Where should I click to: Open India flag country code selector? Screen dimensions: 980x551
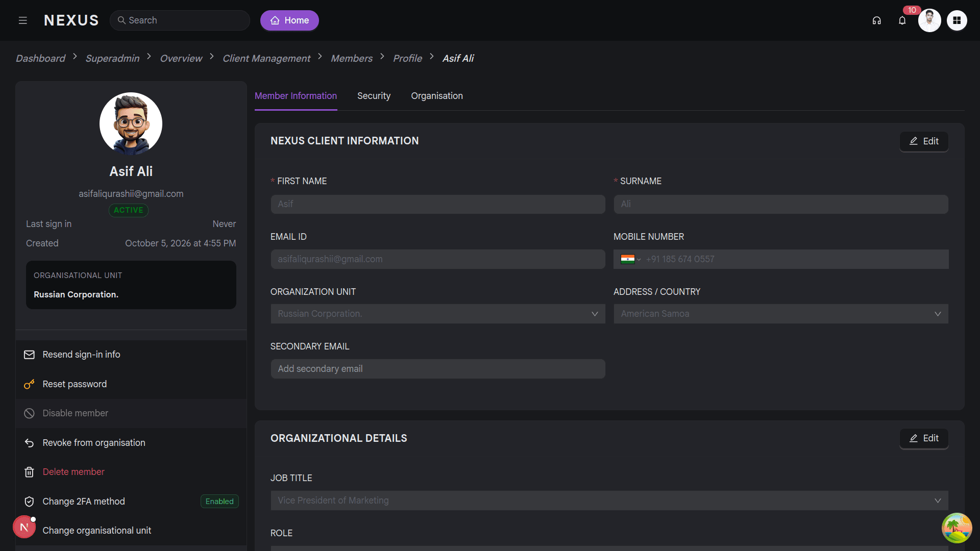tap(630, 259)
